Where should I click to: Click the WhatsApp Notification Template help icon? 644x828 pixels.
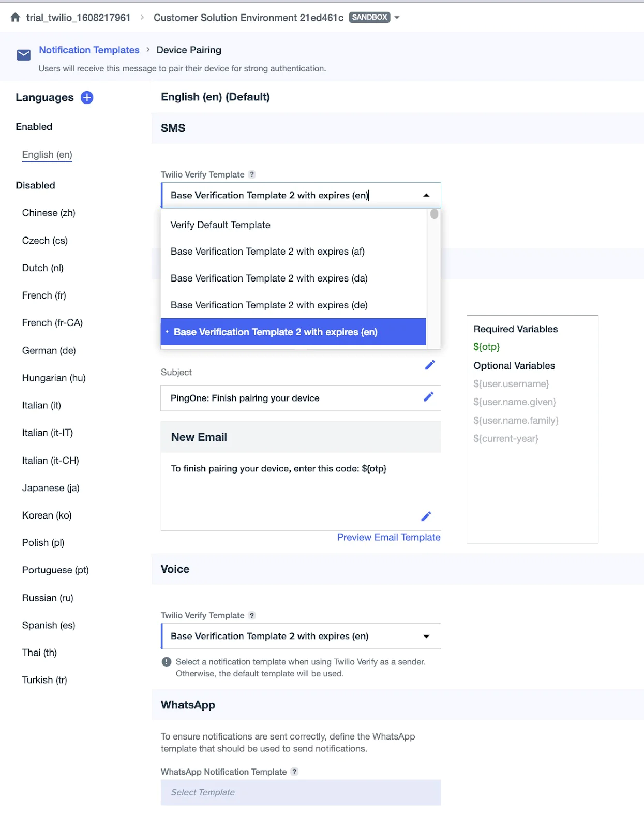[294, 772]
